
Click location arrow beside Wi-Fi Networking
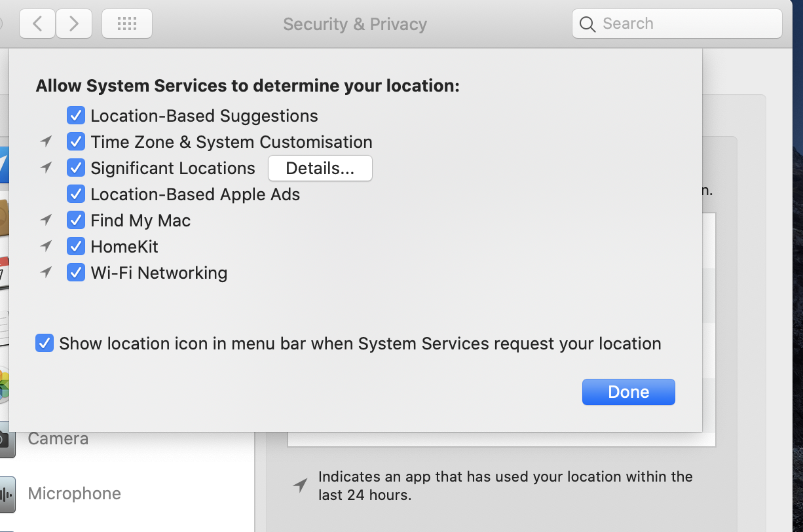(x=46, y=272)
